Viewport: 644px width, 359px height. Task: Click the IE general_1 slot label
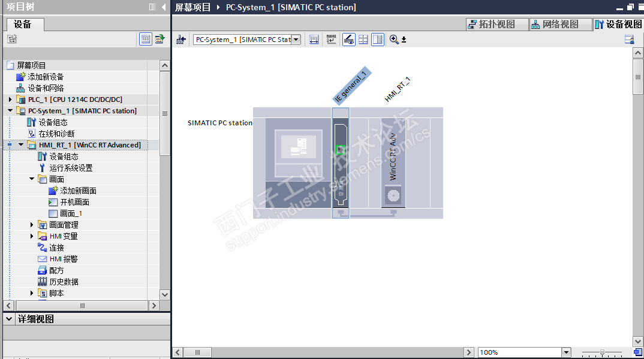(x=350, y=86)
